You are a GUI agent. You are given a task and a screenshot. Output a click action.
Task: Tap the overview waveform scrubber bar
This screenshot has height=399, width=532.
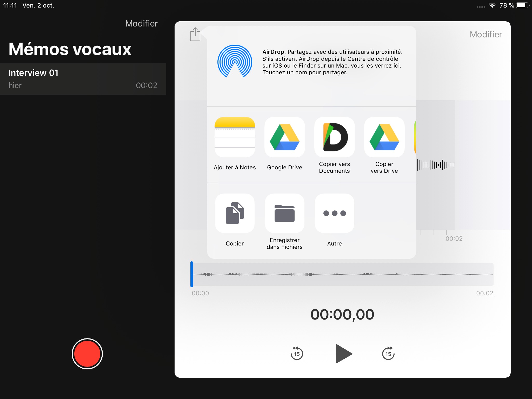(343, 274)
